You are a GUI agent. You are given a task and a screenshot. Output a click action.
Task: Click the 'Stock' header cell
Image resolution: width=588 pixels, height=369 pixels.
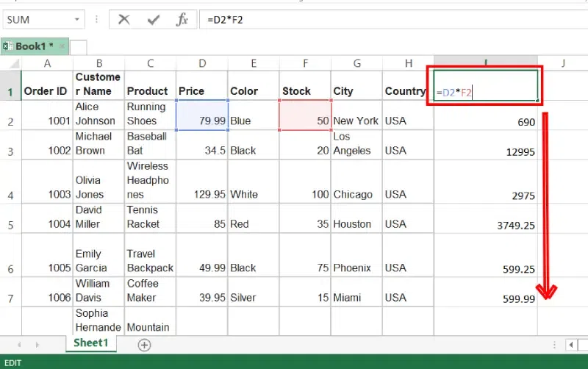pyautogui.click(x=305, y=85)
